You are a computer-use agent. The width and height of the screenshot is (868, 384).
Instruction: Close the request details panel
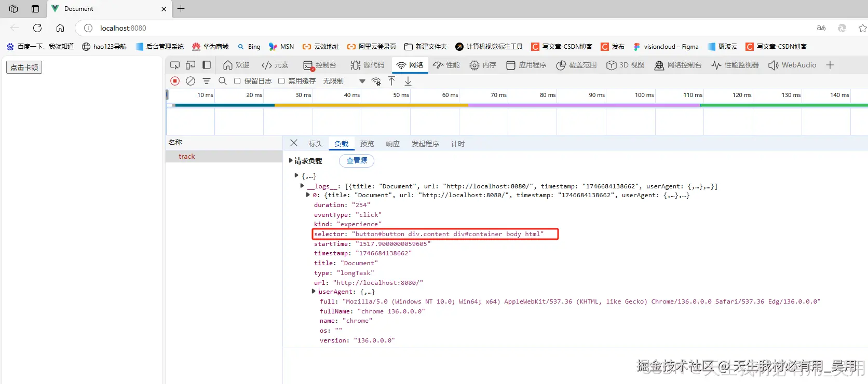[294, 143]
